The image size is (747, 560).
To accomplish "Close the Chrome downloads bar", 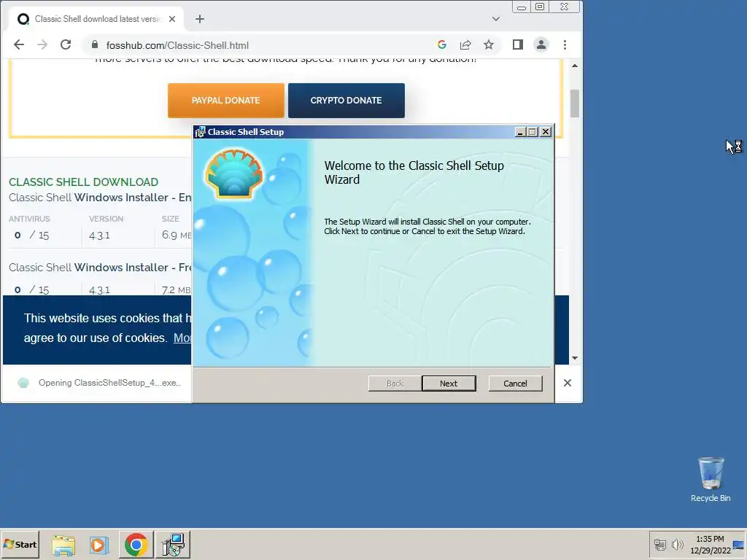I will (x=568, y=383).
